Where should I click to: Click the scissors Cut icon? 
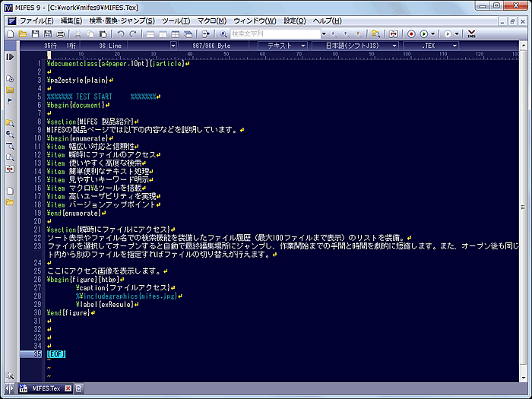tap(78, 34)
